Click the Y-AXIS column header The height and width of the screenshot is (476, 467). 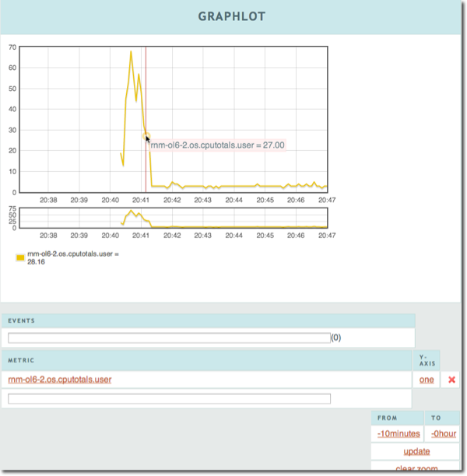[426, 360]
